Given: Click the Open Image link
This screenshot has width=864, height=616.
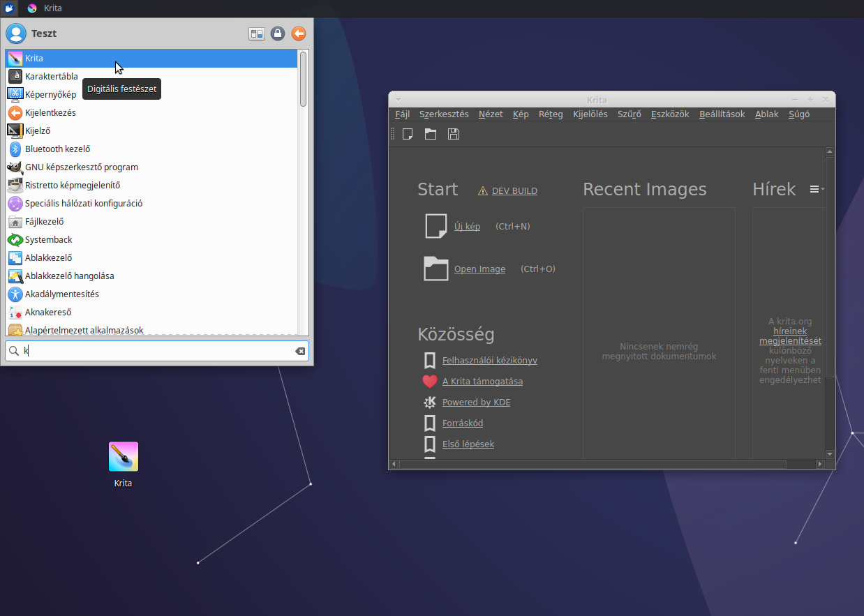Looking at the screenshot, I should (x=479, y=269).
